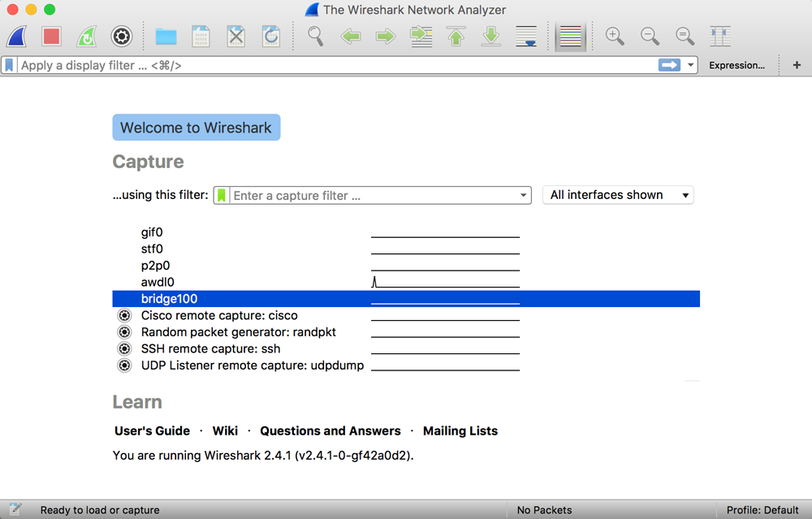Zoom in main window text
The width and height of the screenshot is (812, 519).
615,37
